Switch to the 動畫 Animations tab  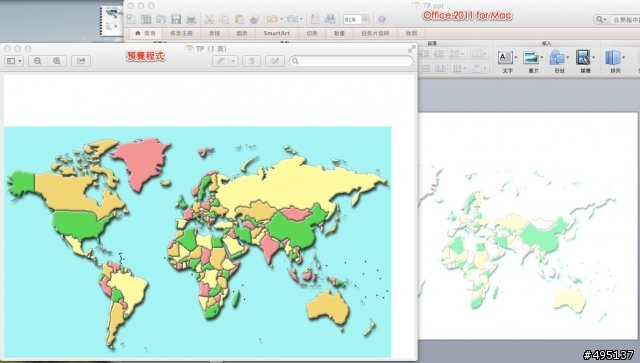339,33
